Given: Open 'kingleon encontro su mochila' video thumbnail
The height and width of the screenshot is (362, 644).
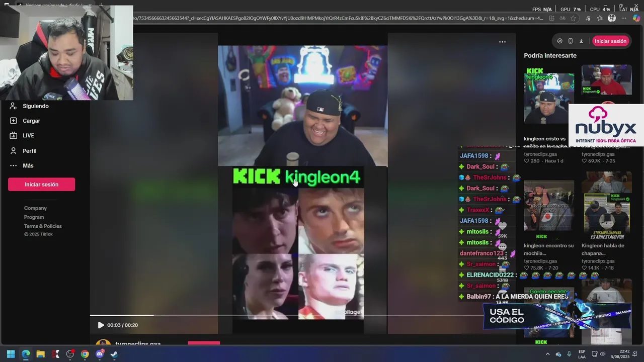Looking at the screenshot, I should pos(549,210).
